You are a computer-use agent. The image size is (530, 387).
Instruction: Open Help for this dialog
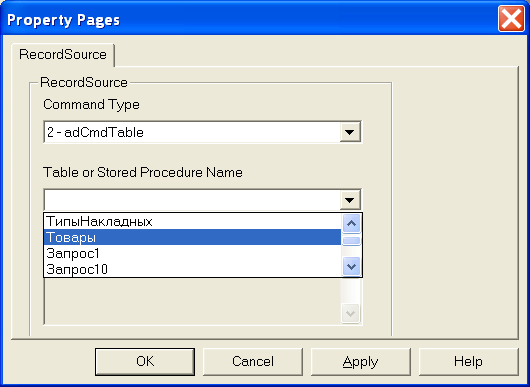[x=468, y=362]
